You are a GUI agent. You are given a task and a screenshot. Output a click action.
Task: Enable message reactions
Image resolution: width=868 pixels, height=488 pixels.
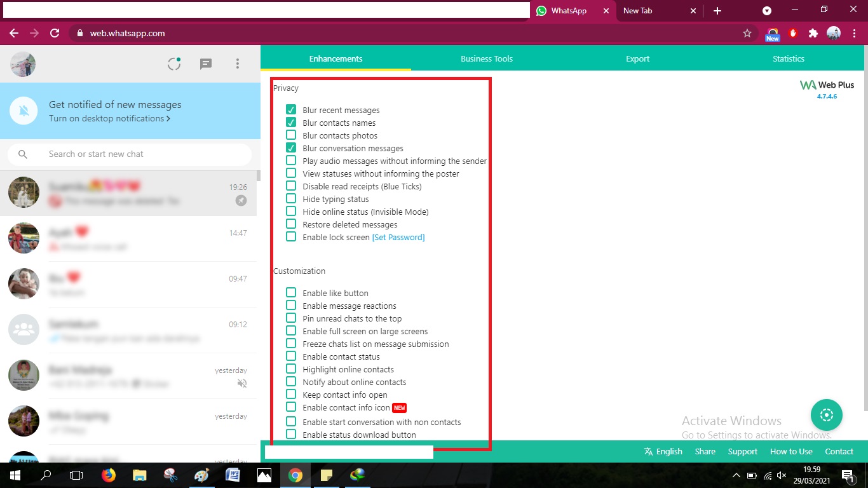click(x=290, y=305)
